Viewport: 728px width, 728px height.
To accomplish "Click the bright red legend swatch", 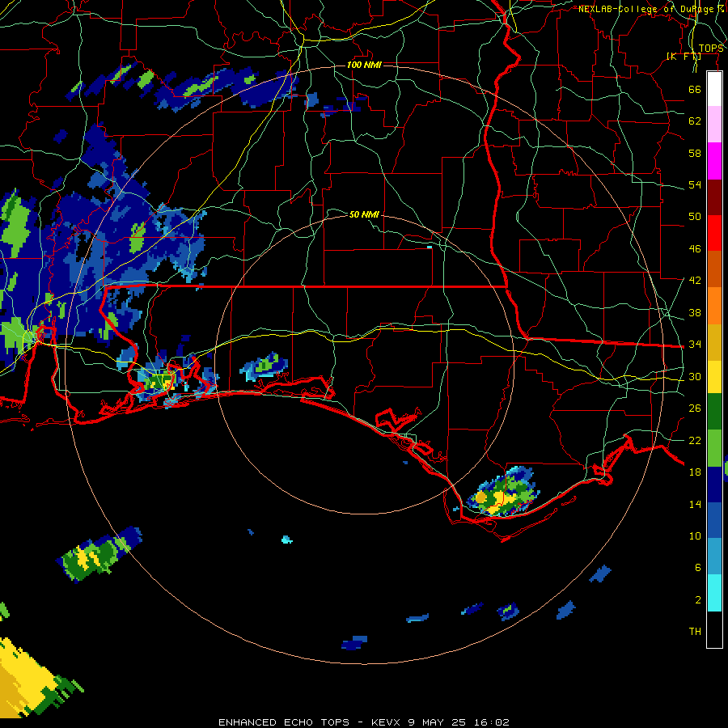I will (714, 233).
